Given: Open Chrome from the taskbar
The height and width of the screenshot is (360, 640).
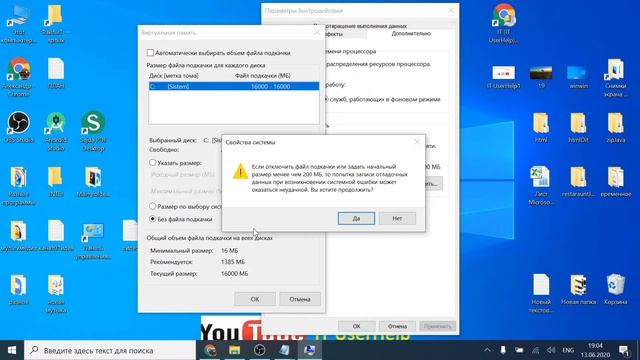Looking at the screenshot, I should [x=210, y=350].
